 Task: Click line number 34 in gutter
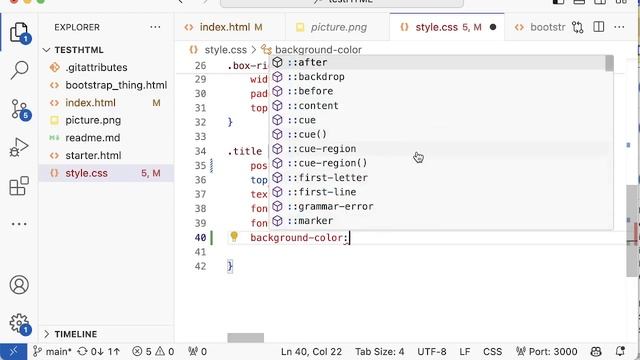point(200,151)
